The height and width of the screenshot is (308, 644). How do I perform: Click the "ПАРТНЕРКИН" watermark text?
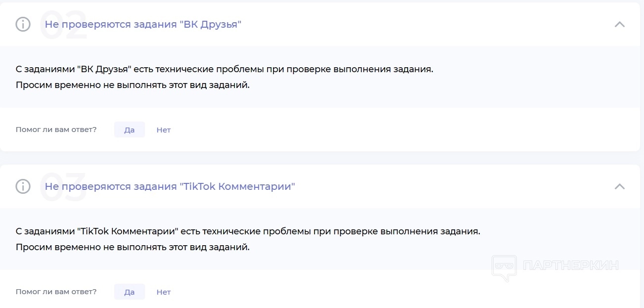[570, 266]
